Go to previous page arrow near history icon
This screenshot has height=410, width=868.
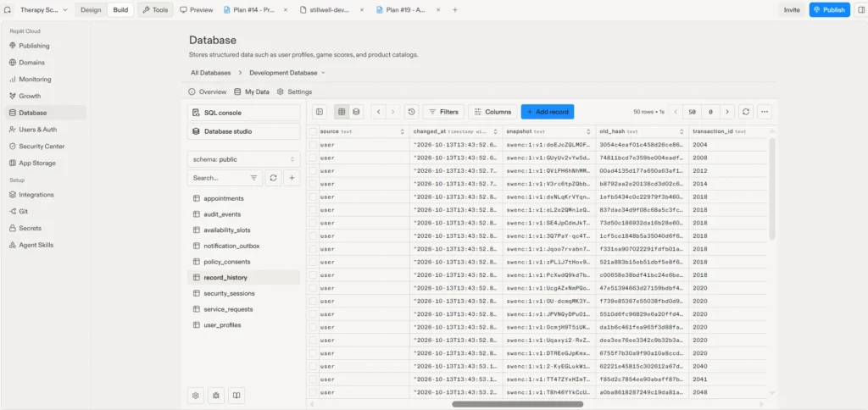pos(379,112)
